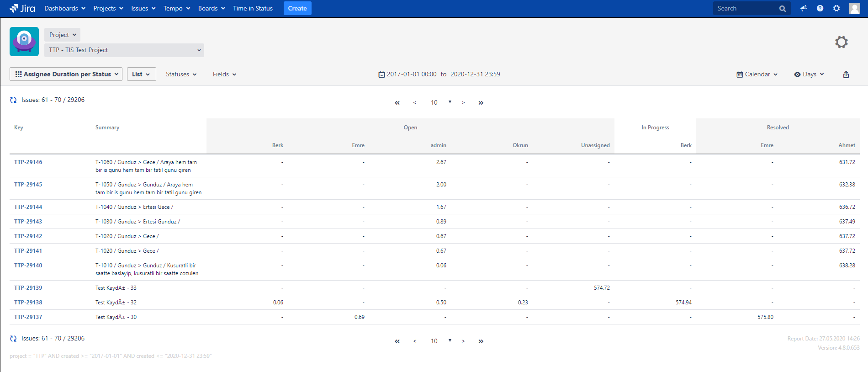Viewport: 868px width, 372px height.
Task: Open the Days time unit dropdown
Action: pos(809,74)
